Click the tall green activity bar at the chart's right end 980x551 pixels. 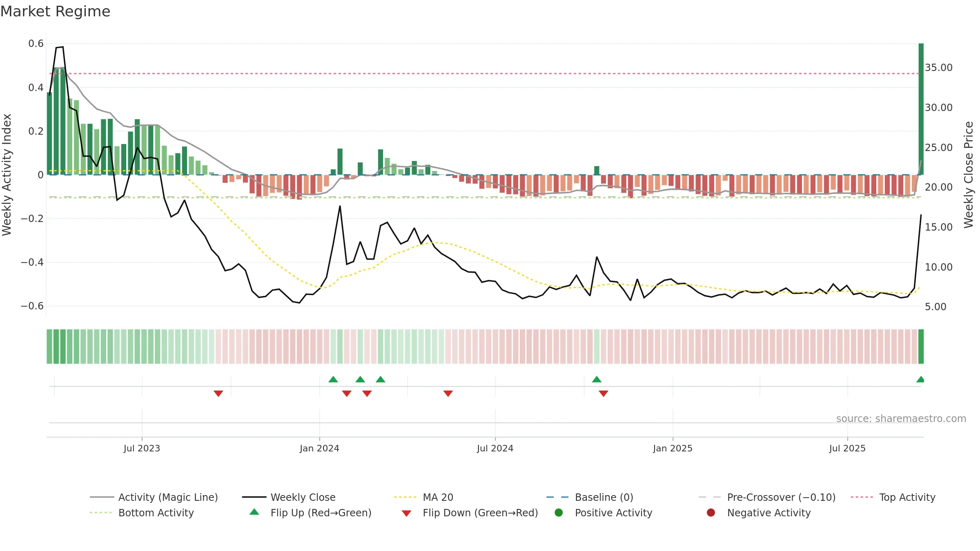click(x=921, y=109)
